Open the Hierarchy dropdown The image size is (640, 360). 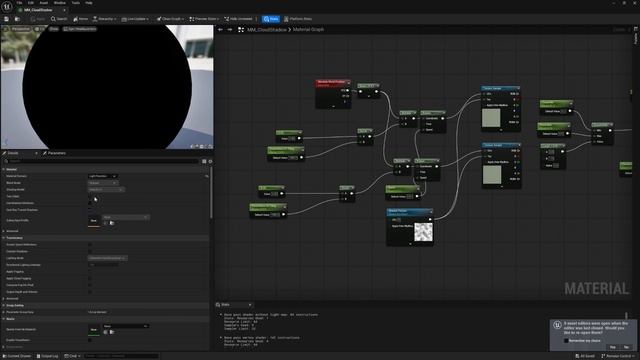[x=104, y=19]
